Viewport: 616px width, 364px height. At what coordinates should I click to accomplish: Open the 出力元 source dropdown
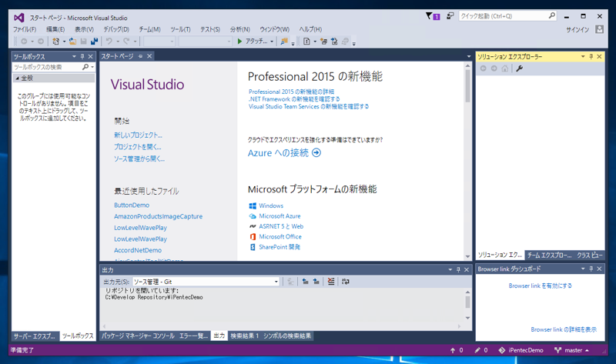[x=276, y=282]
